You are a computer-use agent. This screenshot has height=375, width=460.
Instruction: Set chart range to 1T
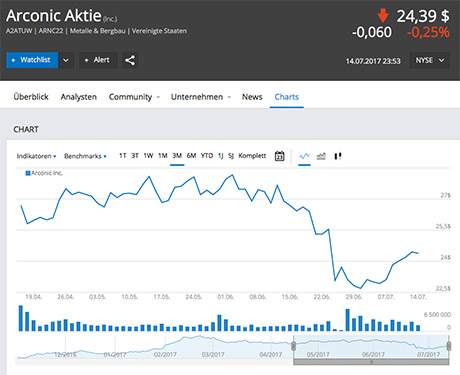(x=123, y=156)
